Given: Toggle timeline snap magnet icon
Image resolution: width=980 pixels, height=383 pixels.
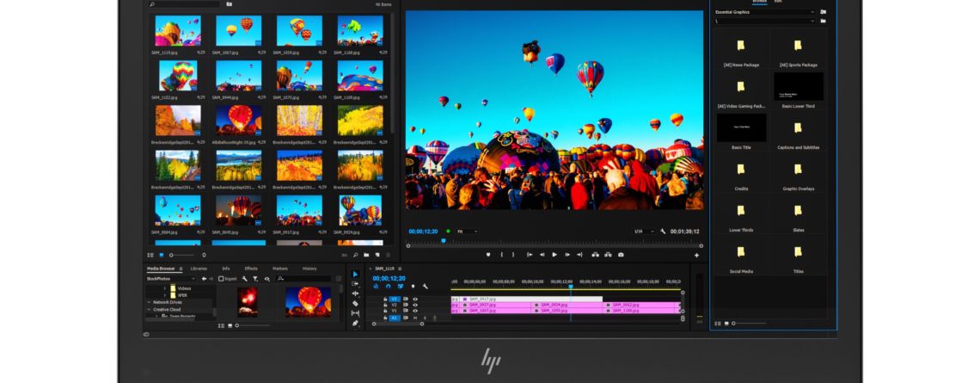Looking at the screenshot, I should point(388,286).
